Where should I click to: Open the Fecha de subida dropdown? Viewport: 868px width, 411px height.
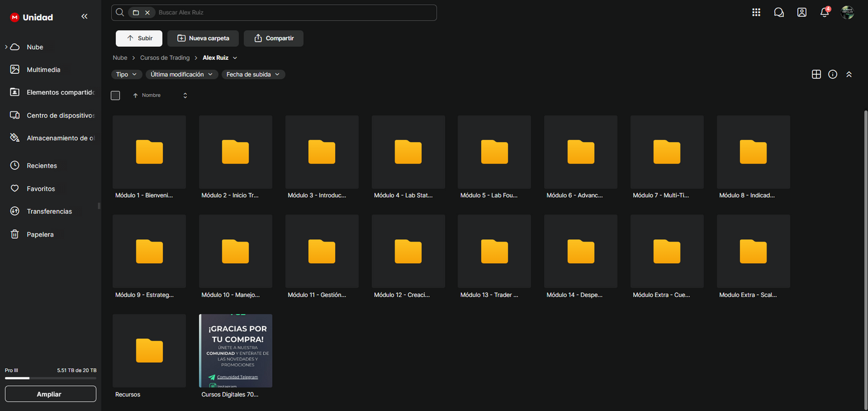tap(253, 75)
